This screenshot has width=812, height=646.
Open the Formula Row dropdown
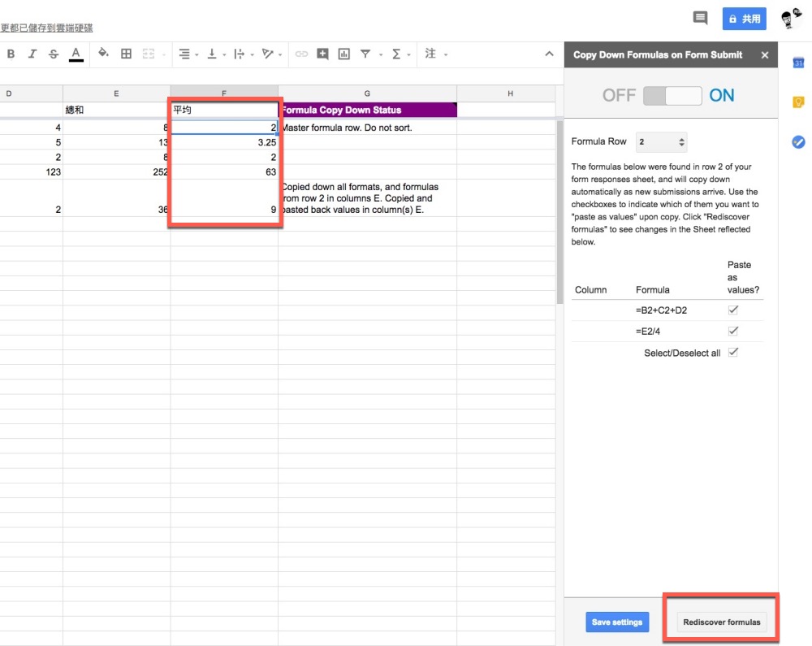(x=661, y=141)
